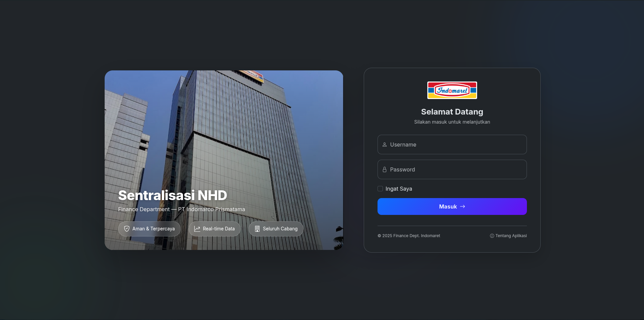Focus the Username input field

coord(452,145)
